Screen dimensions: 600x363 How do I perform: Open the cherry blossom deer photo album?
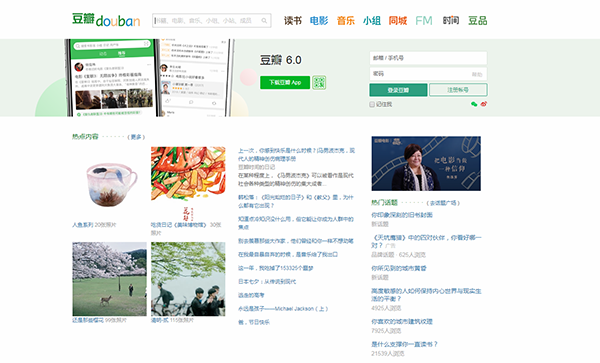(109, 279)
